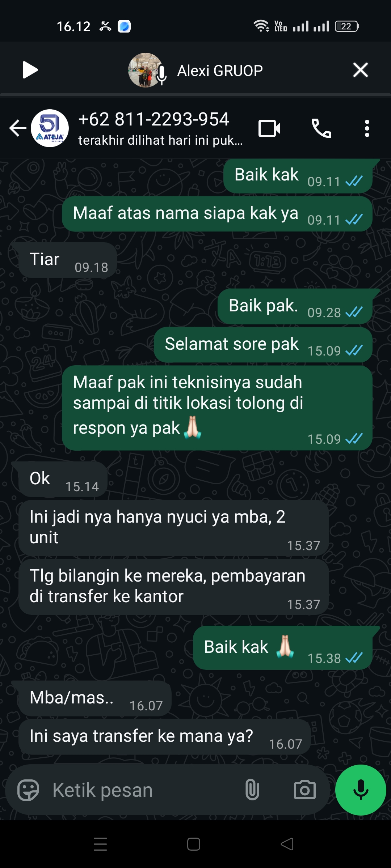391x868 pixels.
Task: Tap the green microphone record button
Action: click(361, 790)
